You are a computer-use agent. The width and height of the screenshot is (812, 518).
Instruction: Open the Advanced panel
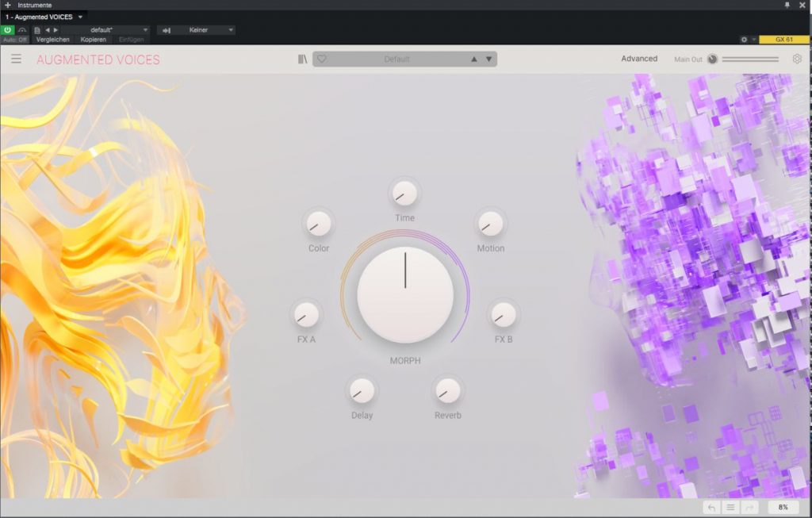coord(639,59)
